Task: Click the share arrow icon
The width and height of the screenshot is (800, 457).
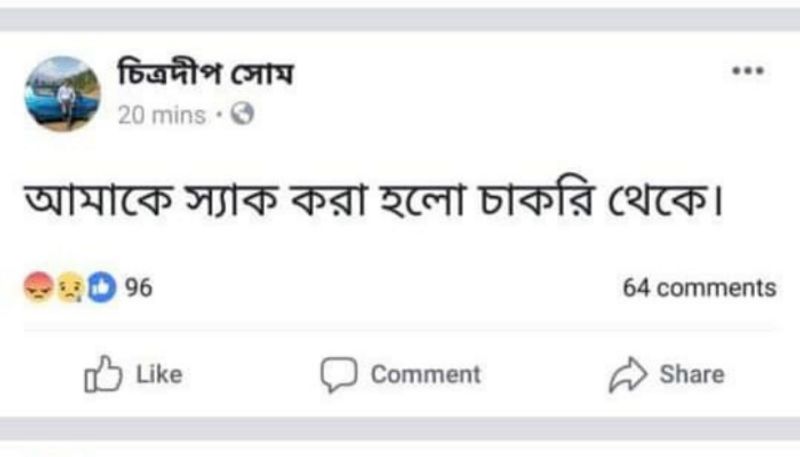Action: point(628,375)
